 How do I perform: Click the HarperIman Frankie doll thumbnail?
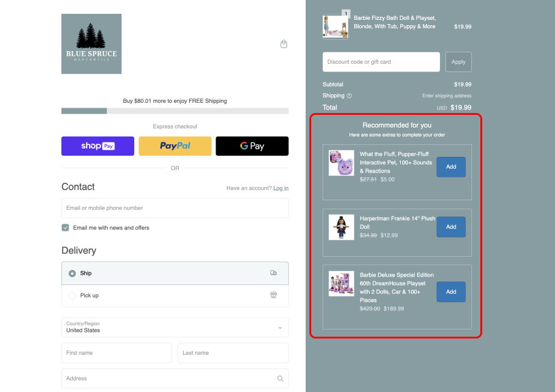point(341,227)
